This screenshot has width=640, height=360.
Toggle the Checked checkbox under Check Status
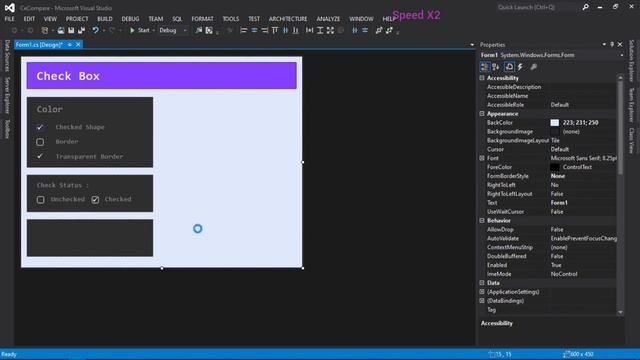pyautogui.click(x=95, y=200)
